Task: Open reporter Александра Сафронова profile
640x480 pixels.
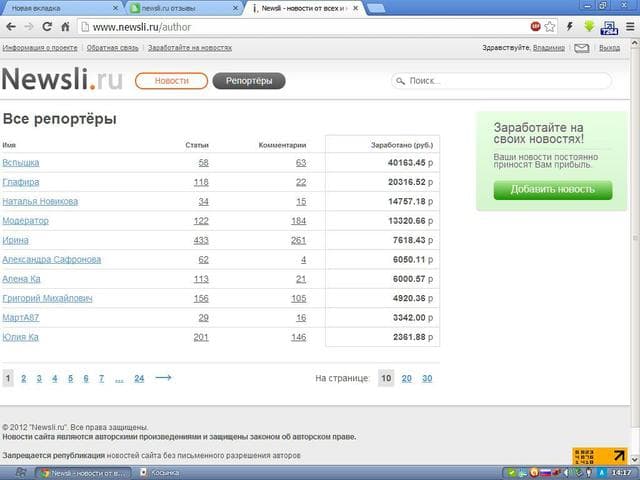Action: [x=52, y=260]
